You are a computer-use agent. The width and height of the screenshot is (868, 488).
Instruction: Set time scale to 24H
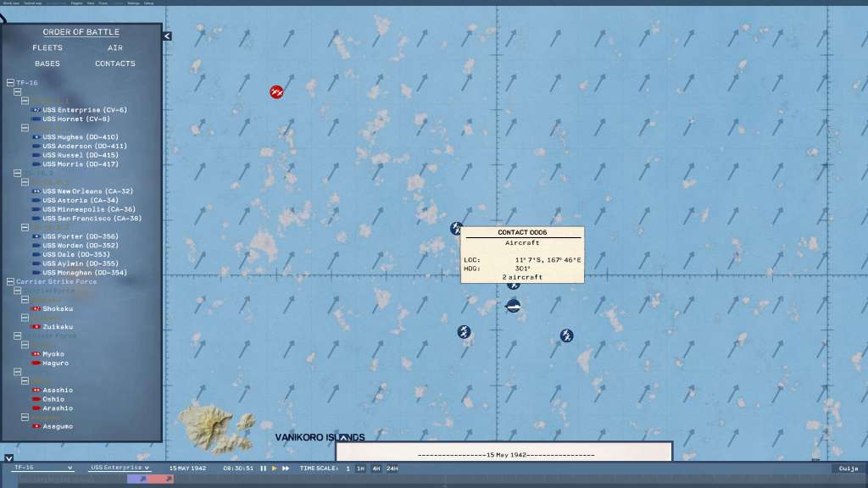[x=392, y=469]
